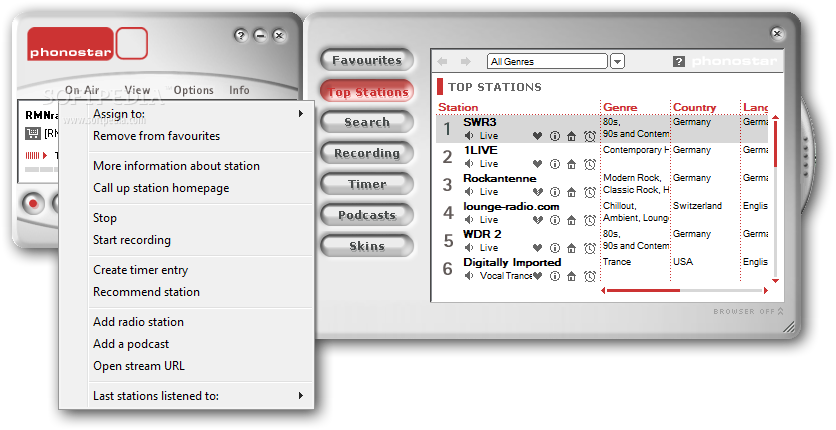Viewport: 836px width, 430px height.
Task: Open Rockantenne homepage house icon
Action: 572,192
